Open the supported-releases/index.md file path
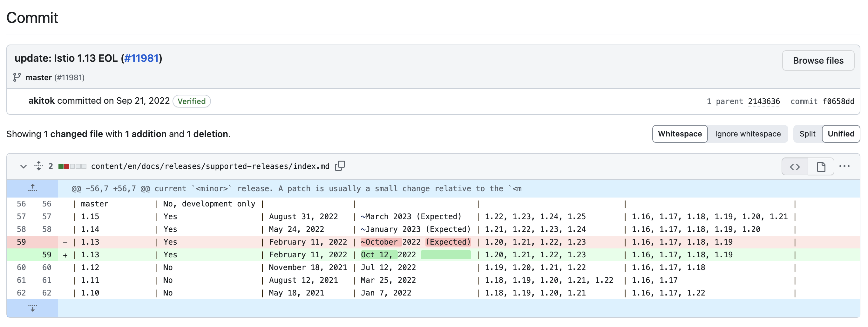Viewport: 868px width, 327px height. click(x=210, y=166)
